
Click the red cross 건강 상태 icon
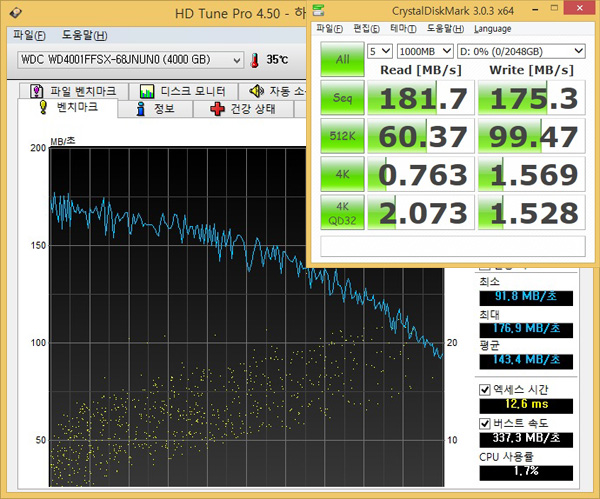tap(217, 109)
